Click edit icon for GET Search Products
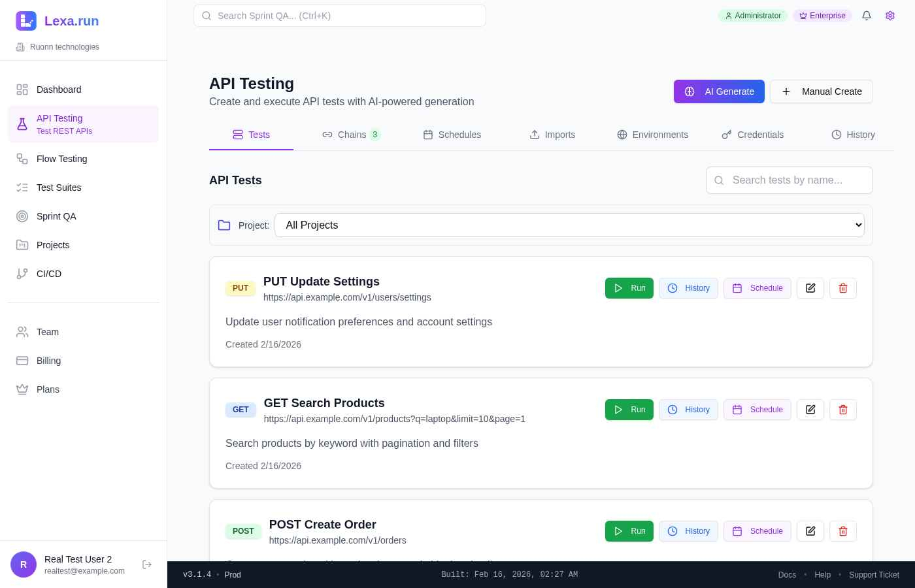 (x=810, y=410)
